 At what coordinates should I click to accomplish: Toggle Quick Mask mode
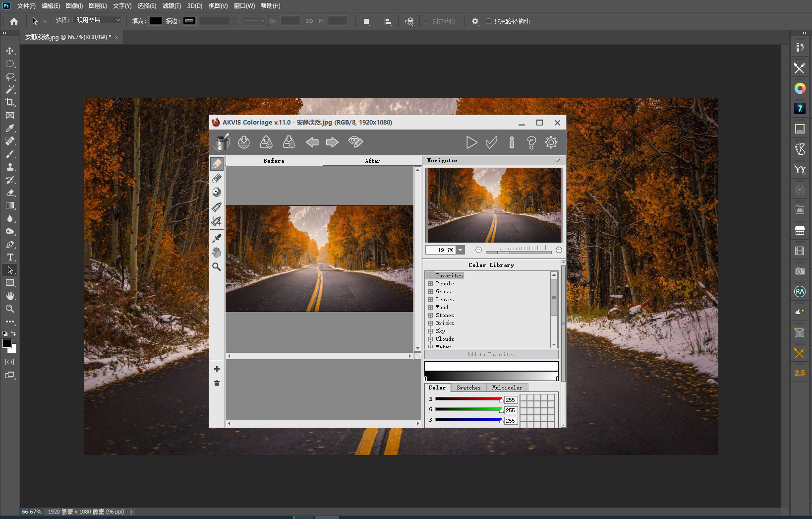tap(10, 362)
